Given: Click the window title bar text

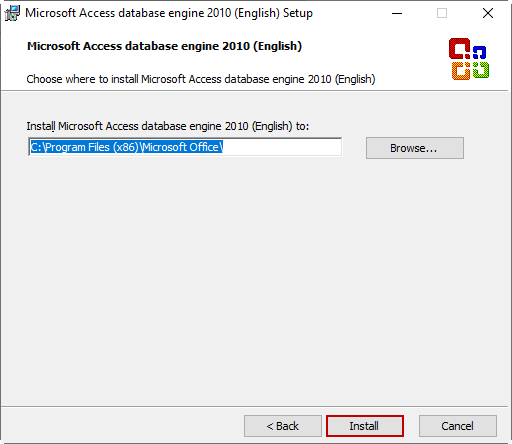Looking at the screenshot, I should (169, 13).
